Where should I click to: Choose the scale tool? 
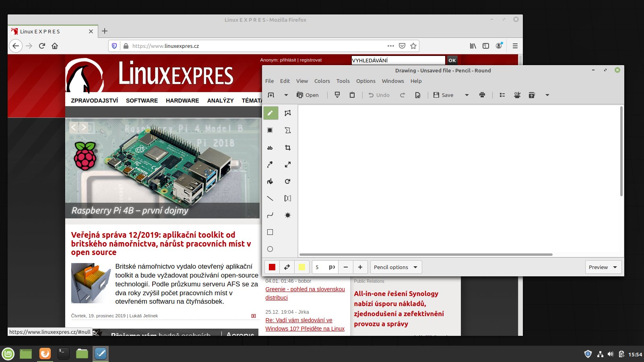[x=287, y=165]
